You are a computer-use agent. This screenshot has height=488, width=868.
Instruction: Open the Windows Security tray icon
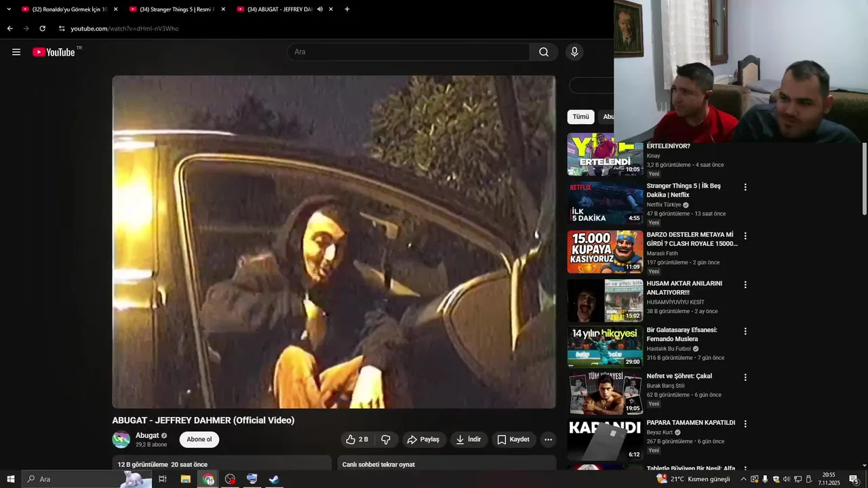click(x=776, y=479)
